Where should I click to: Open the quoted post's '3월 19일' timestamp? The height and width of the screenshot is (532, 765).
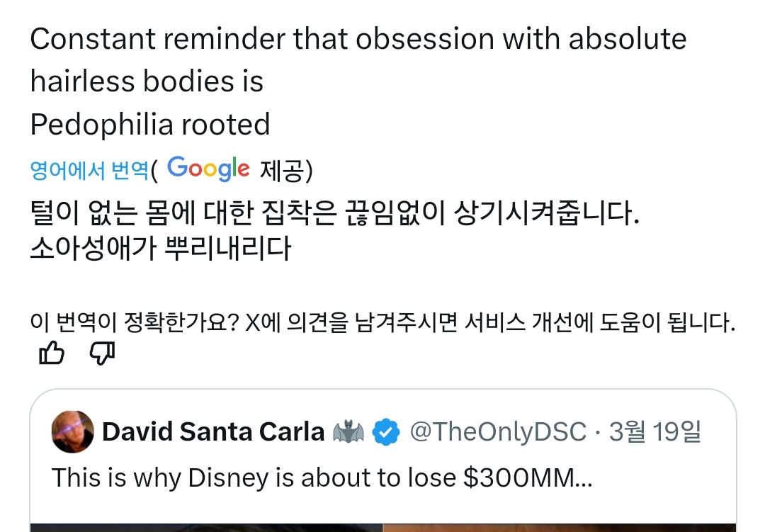655,431
